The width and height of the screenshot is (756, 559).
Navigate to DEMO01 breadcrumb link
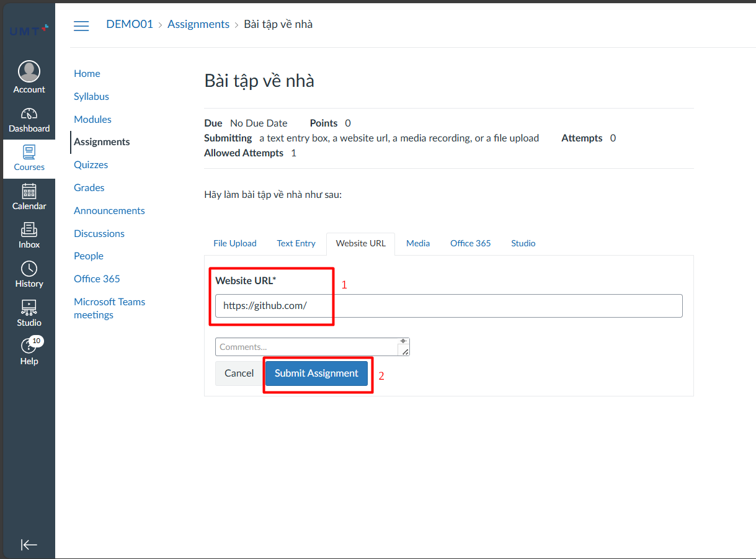coord(130,24)
